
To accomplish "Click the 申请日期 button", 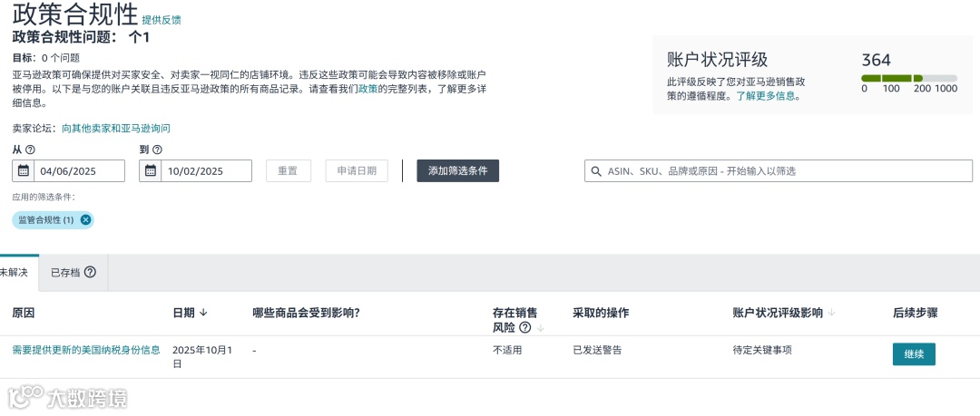I will [357, 171].
